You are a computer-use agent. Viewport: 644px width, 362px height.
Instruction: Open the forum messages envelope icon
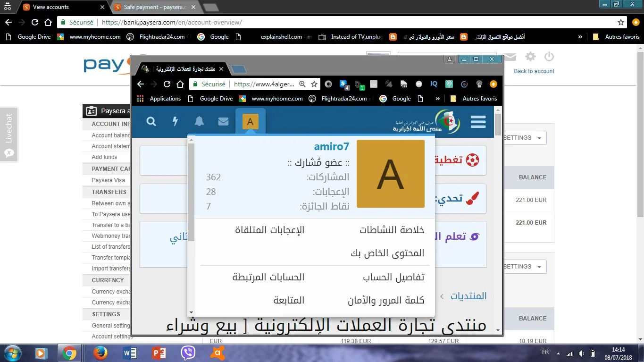pyautogui.click(x=223, y=122)
